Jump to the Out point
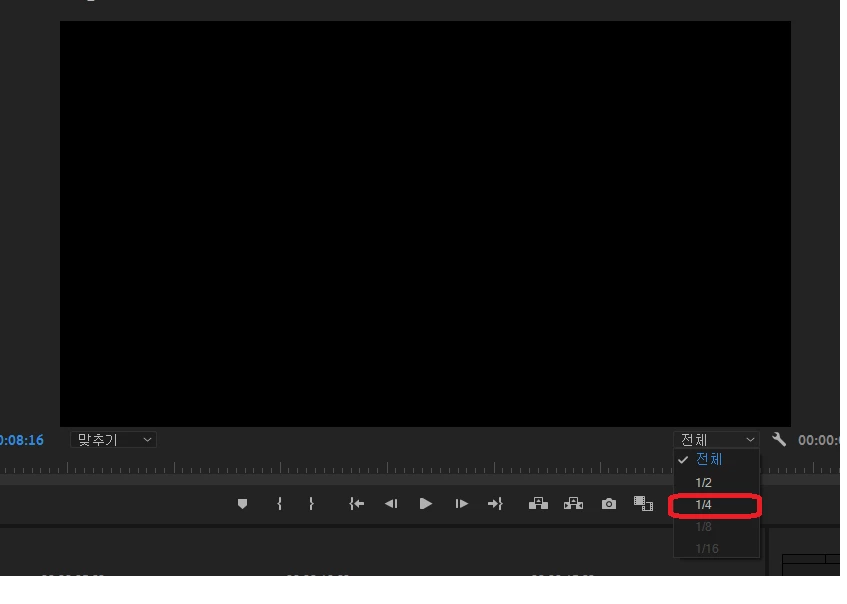Viewport: 847px width, 604px height. pos(495,504)
